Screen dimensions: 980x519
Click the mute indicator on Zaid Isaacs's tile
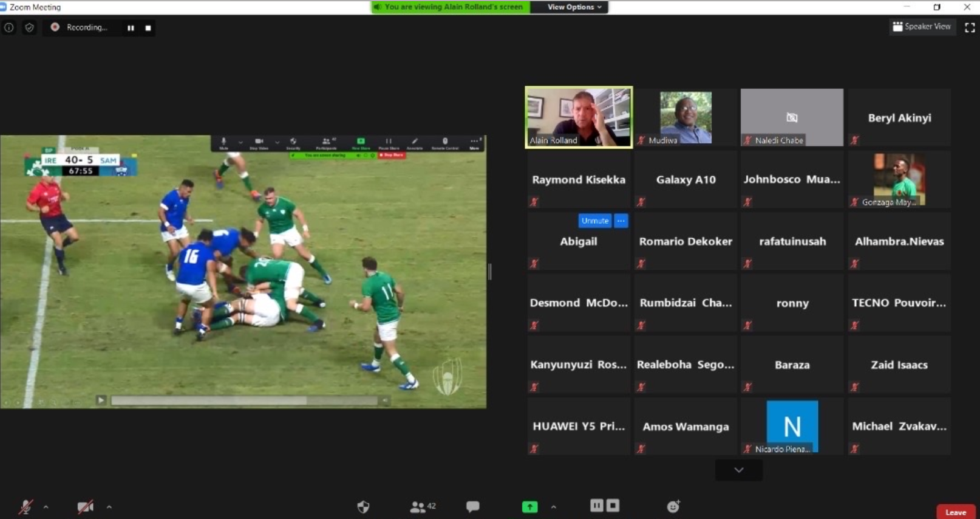pyautogui.click(x=855, y=387)
